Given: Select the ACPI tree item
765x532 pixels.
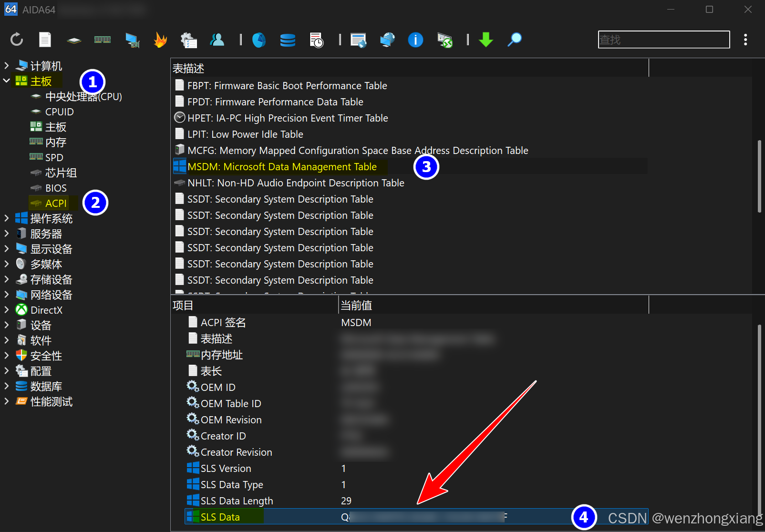Looking at the screenshot, I should pyautogui.click(x=56, y=203).
